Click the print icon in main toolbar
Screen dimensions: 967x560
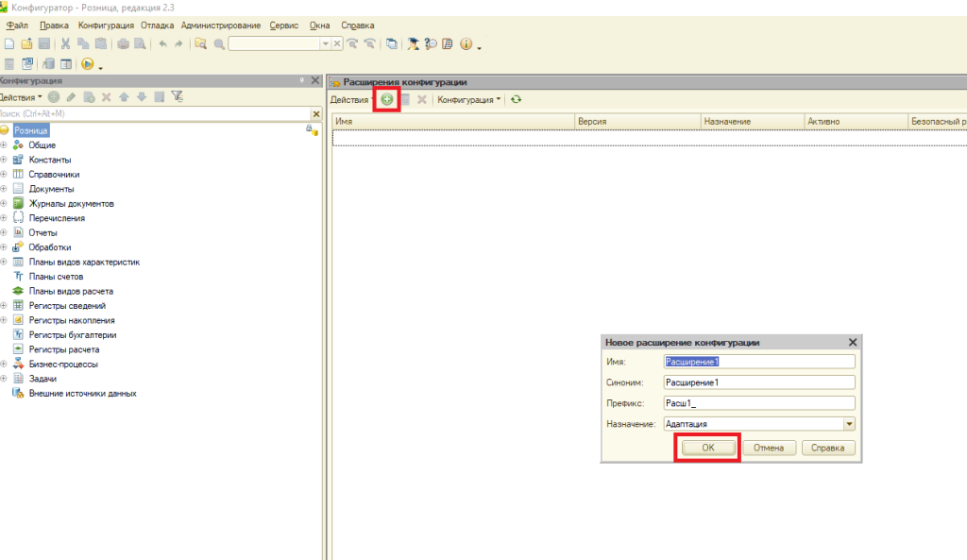coord(123,43)
